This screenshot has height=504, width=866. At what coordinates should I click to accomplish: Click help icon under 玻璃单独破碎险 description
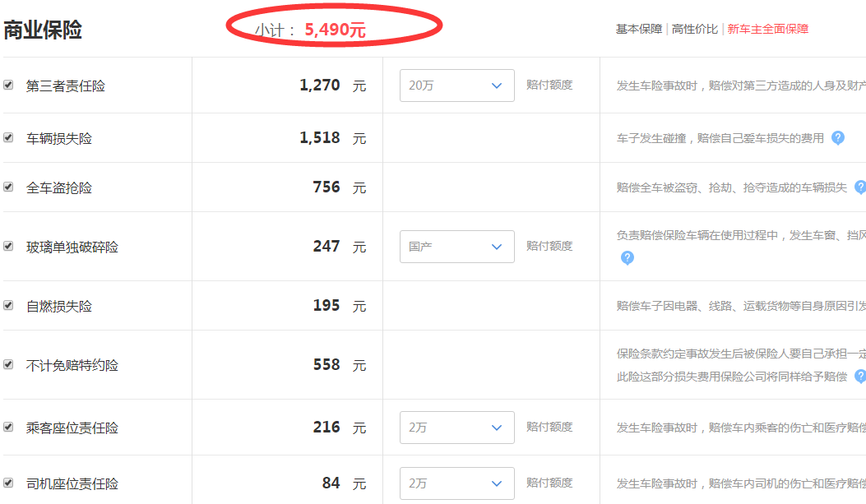click(628, 258)
